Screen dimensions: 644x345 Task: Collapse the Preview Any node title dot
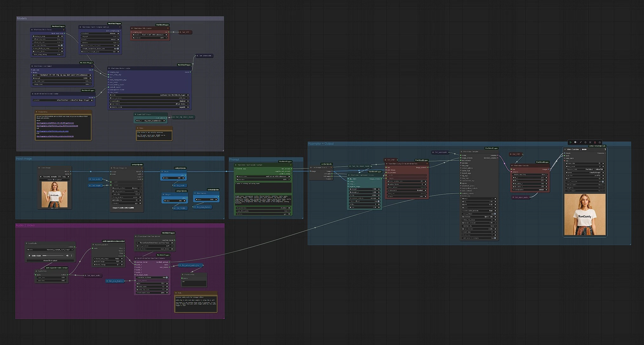pos(182,274)
